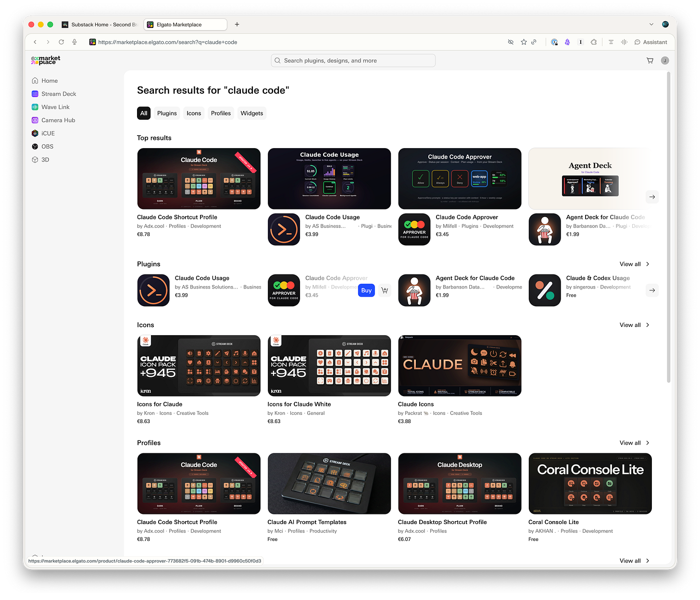Open the Claude Code Approver banner in Top results
The image size is (700, 600).
[460, 179]
